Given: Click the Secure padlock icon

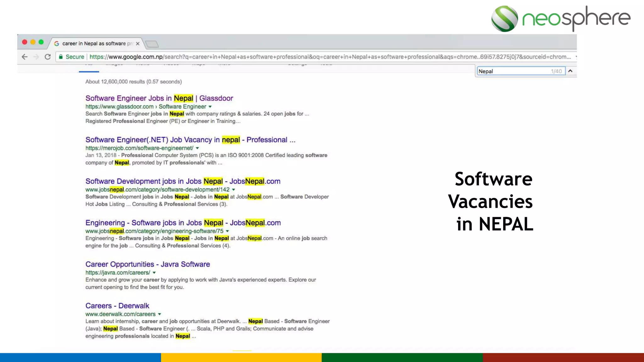Looking at the screenshot, I should coord(61,57).
